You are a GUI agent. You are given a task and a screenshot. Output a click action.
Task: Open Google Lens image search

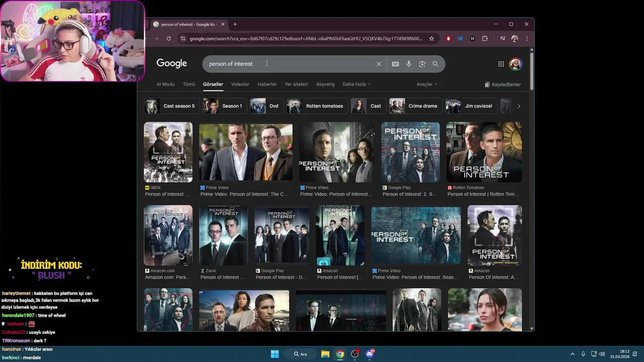coord(422,64)
